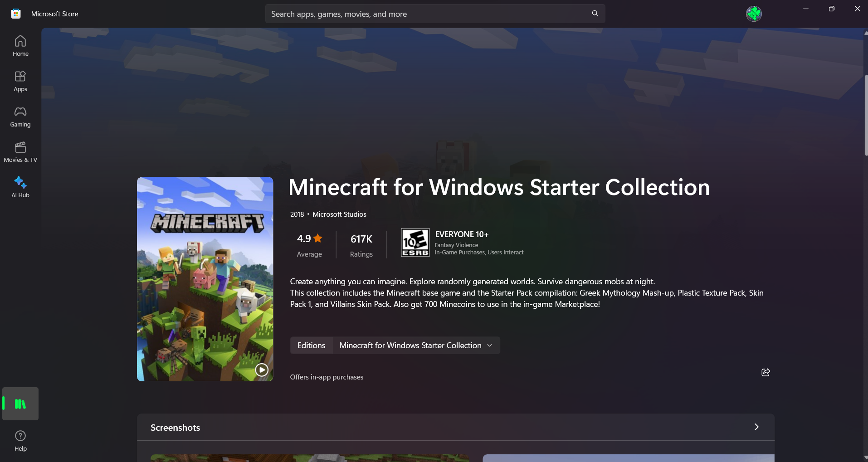Open the Gaming section
The height and width of the screenshot is (462, 868).
click(x=20, y=117)
